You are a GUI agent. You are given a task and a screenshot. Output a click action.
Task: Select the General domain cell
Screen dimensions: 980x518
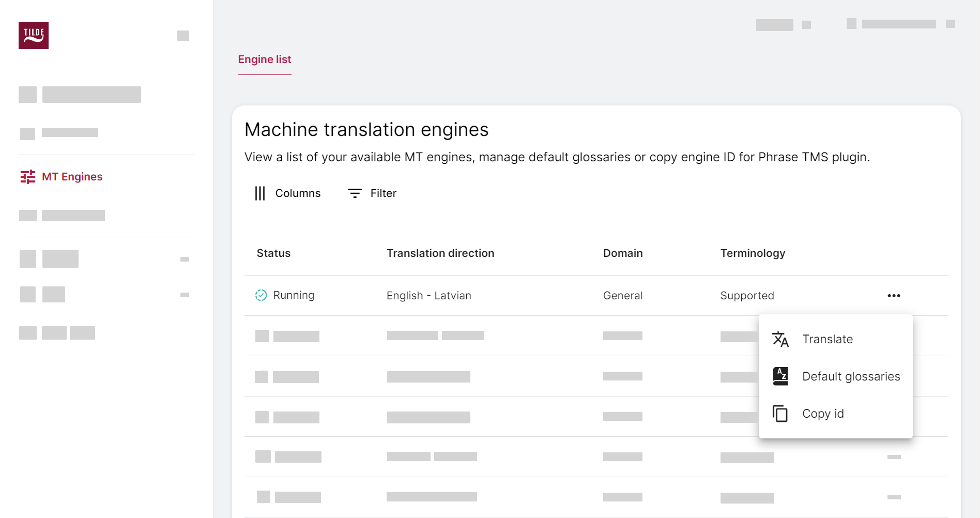point(623,296)
